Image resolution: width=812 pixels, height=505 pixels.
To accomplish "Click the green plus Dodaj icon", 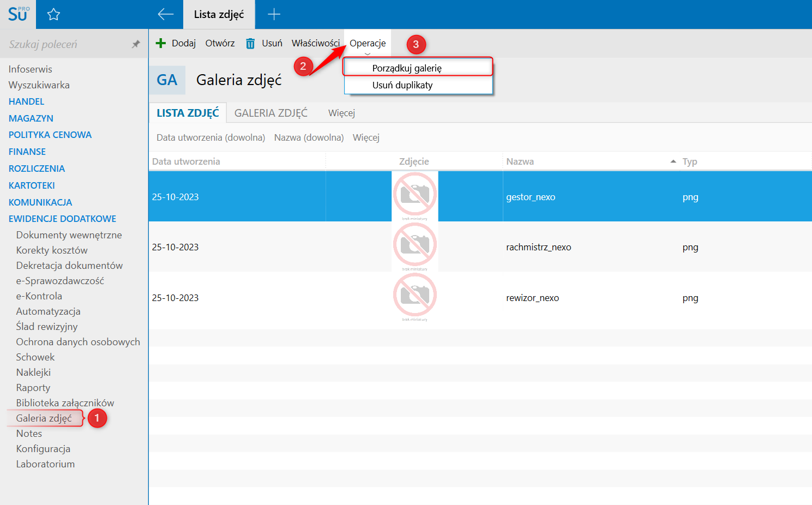I will pos(160,43).
